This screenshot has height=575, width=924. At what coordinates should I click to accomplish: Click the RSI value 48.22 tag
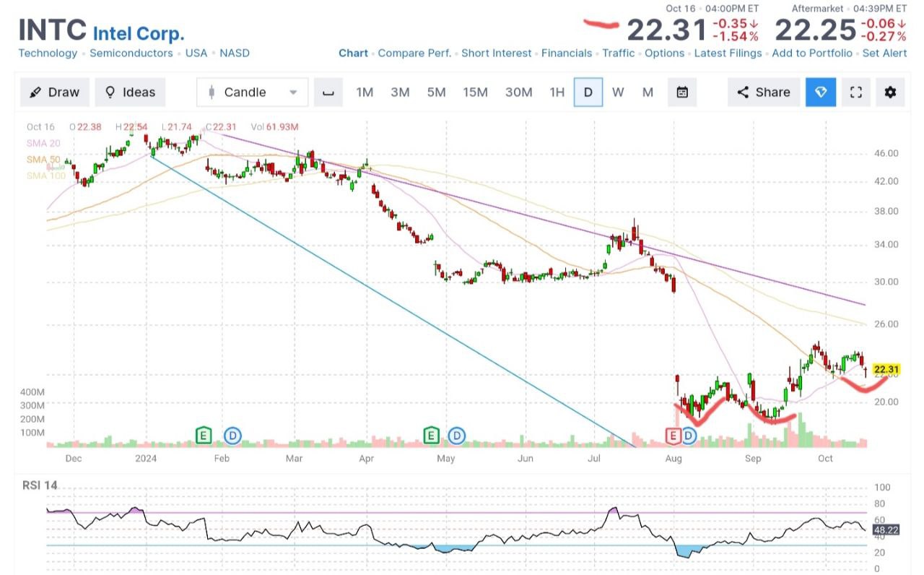[x=886, y=529]
